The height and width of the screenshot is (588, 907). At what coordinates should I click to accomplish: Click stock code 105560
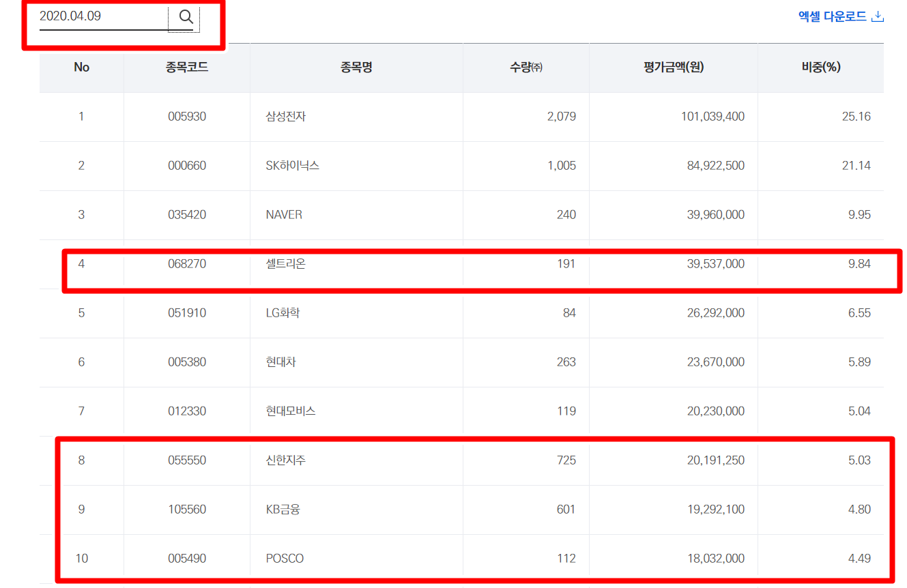187,510
